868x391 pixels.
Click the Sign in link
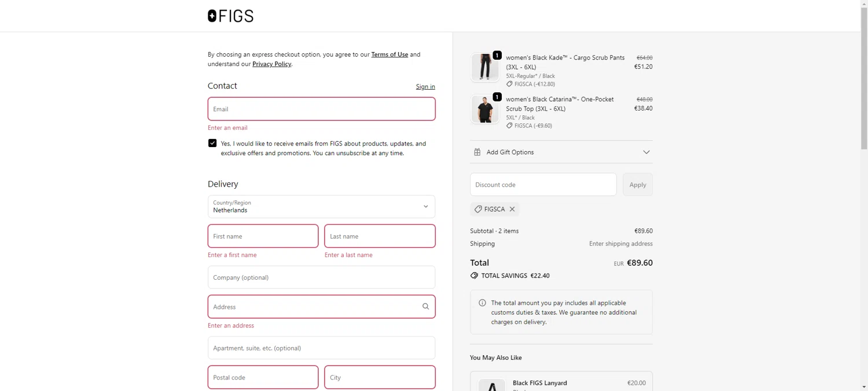click(x=425, y=87)
